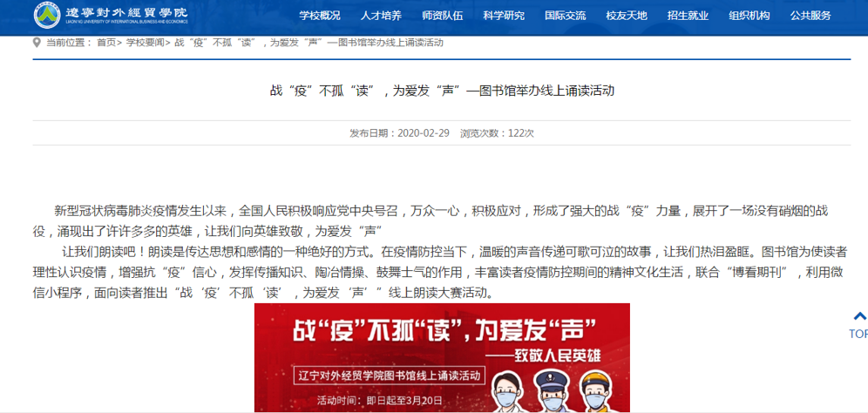Screen dimensions: 868x413
Task: Open the 科学研究 menu
Action: pos(504,16)
